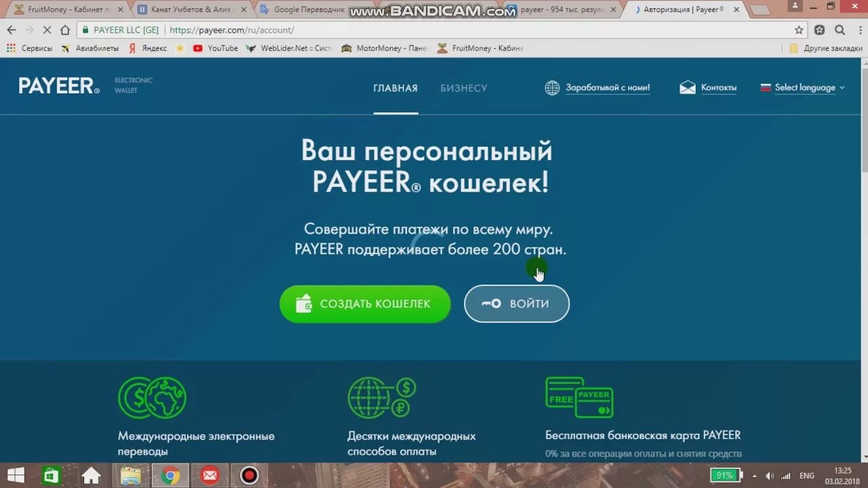The width and height of the screenshot is (868, 488).
Task: Open the Авиабилеты bookmark
Action: tap(90, 48)
